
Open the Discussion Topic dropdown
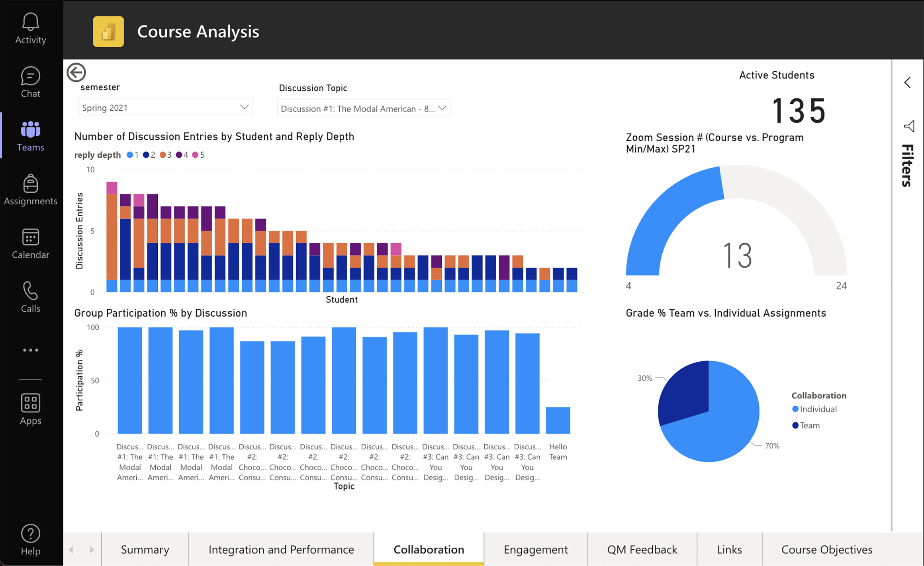pyautogui.click(x=363, y=108)
